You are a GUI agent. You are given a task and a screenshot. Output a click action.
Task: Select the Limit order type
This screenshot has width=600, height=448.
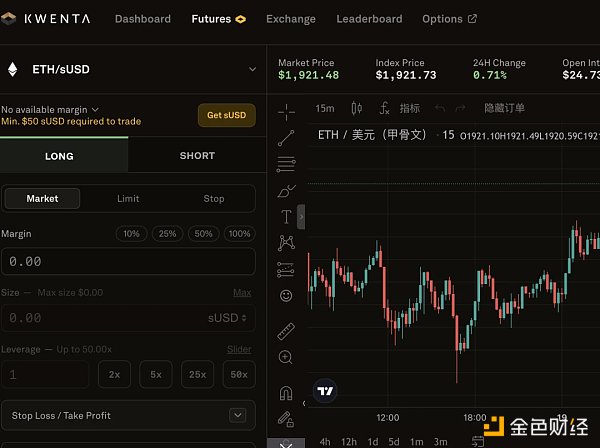tap(128, 198)
